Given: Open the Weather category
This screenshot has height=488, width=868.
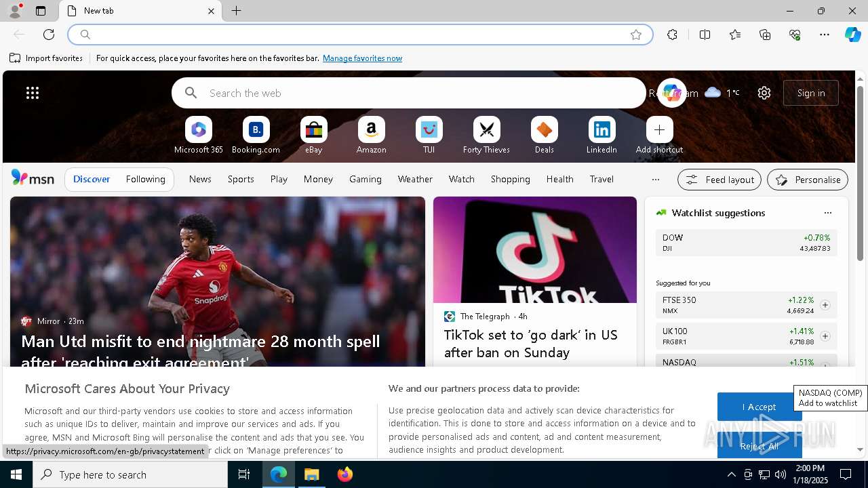Looking at the screenshot, I should coord(415,179).
